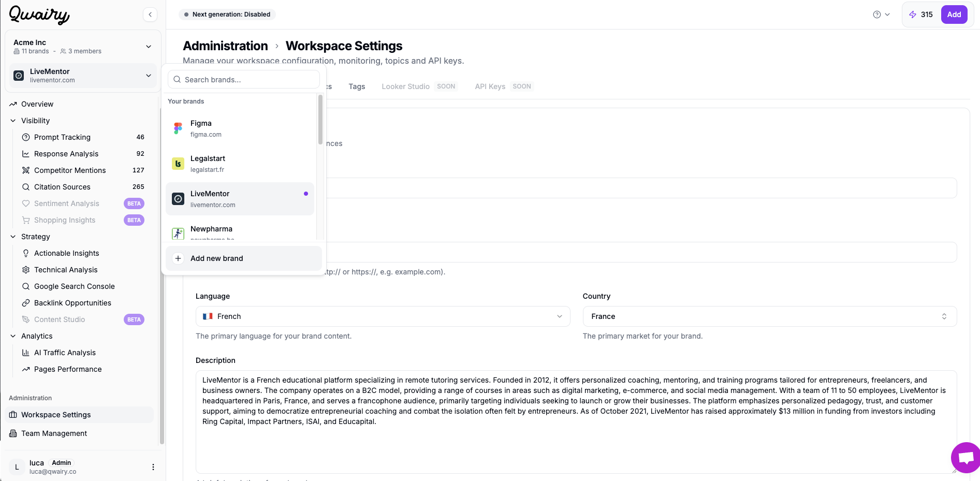The height and width of the screenshot is (481, 980).
Task: Click the plus icon beside Add new brand
Action: pyautogui.click(x=178, y=258)
